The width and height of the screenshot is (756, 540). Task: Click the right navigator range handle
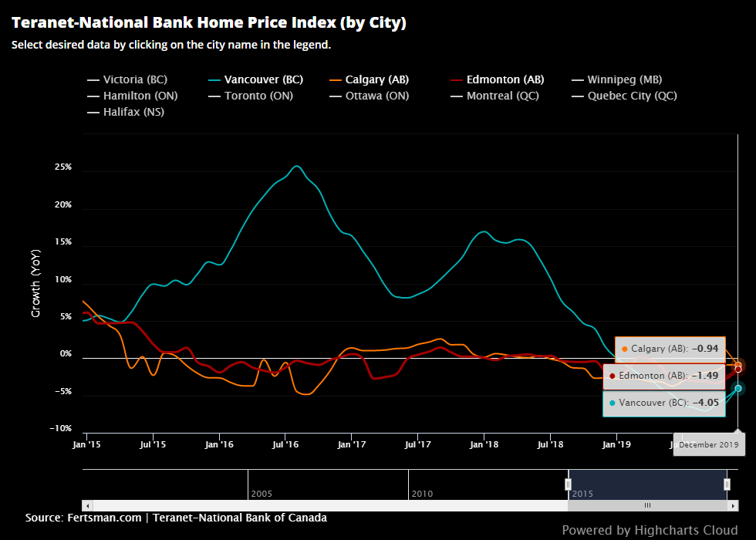click(726, 482)
